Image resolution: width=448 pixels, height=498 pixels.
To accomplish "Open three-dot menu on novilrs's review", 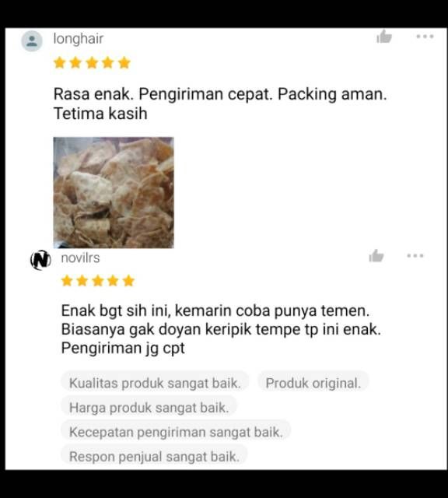I will [x=415, y=256].
